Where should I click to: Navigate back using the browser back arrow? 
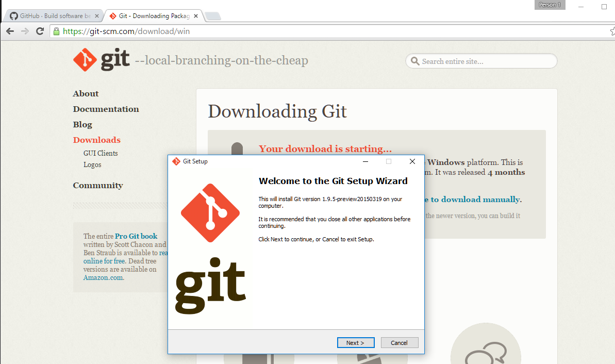10,31
